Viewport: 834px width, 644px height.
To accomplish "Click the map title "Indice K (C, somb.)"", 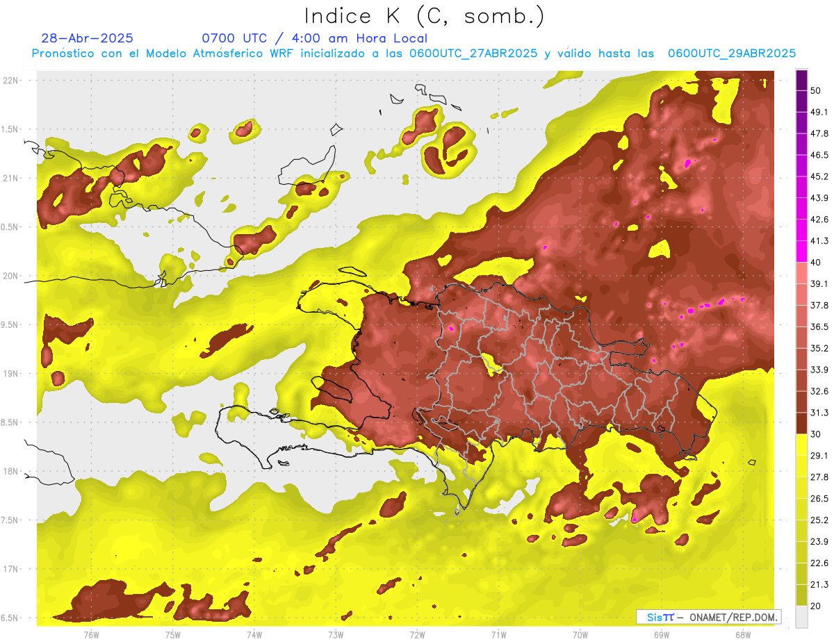I will [425, 16].
